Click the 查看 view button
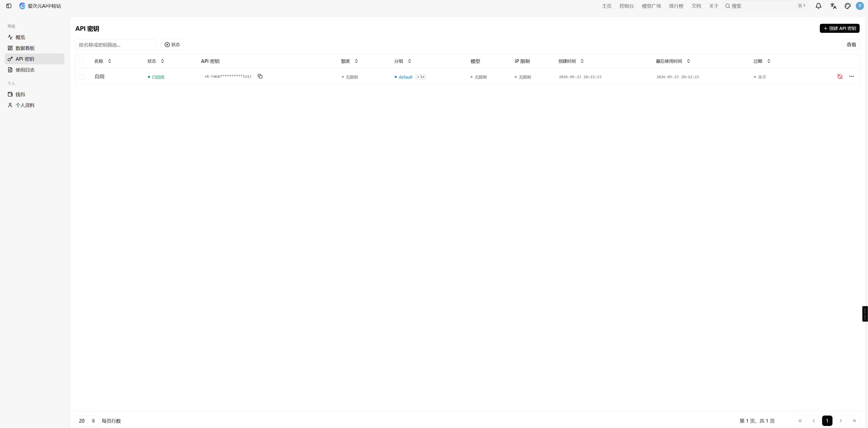The width and height of the screenshot is (868, 428). [x=851, y=45]
